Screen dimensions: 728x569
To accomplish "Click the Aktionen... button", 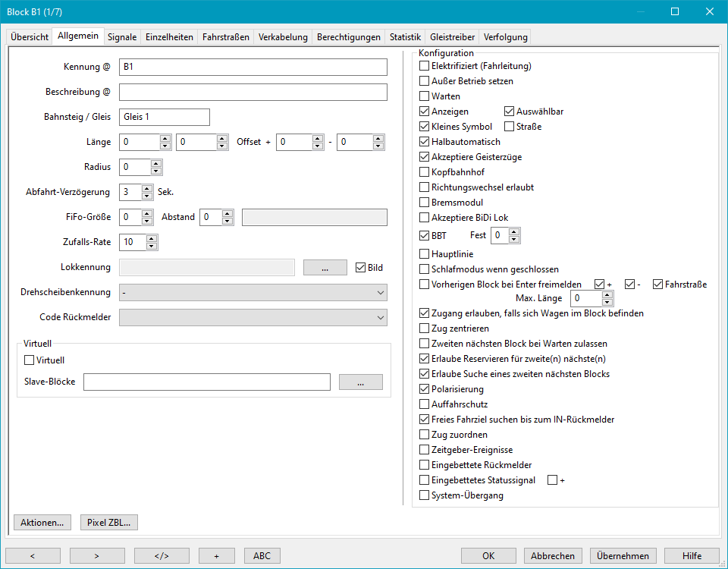I will pyautogui.click(x=42, y=522).
